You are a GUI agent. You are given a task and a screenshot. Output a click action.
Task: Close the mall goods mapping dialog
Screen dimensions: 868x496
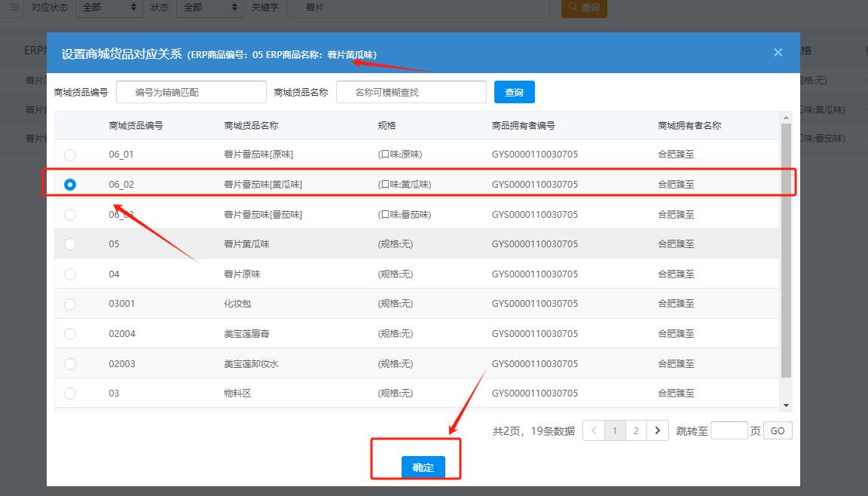pos(778,53)
